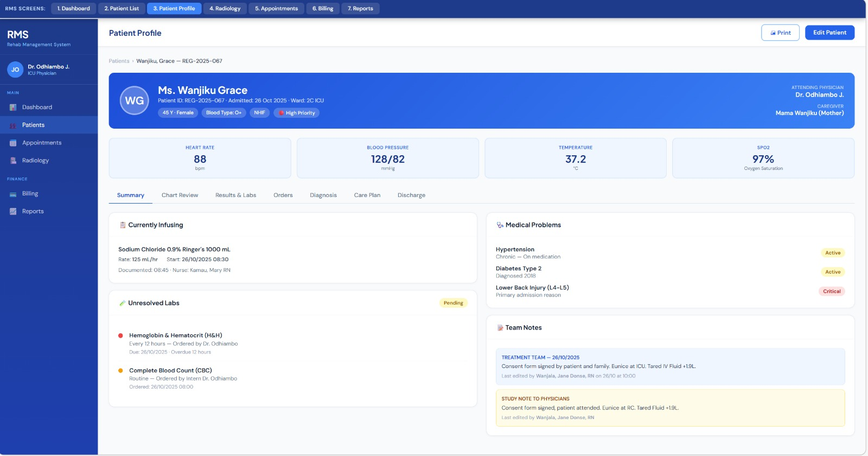The image size is (868, 456).
Task: Click the Patients breadcrumb link
Action: point(119,61)
